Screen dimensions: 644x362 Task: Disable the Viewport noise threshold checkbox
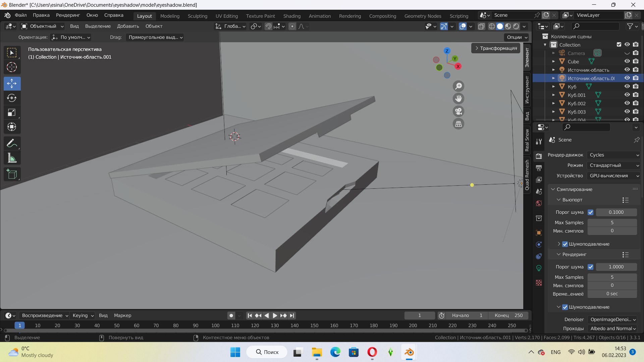coord(591,212)
